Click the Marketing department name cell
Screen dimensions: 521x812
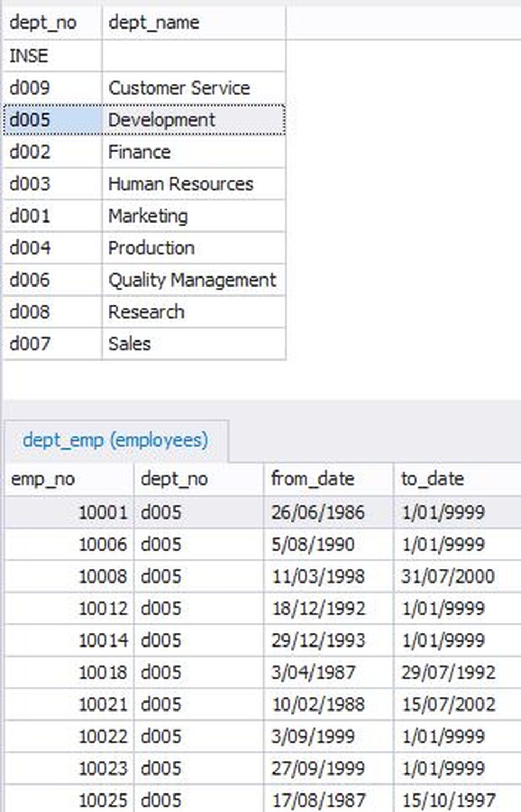pyautogui.click(x=148, y=216)
